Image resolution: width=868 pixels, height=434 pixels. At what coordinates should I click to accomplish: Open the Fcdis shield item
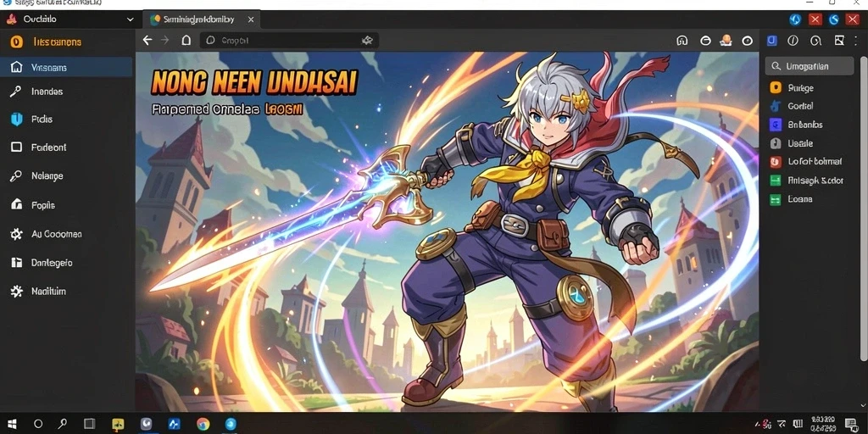click(32, 119)
